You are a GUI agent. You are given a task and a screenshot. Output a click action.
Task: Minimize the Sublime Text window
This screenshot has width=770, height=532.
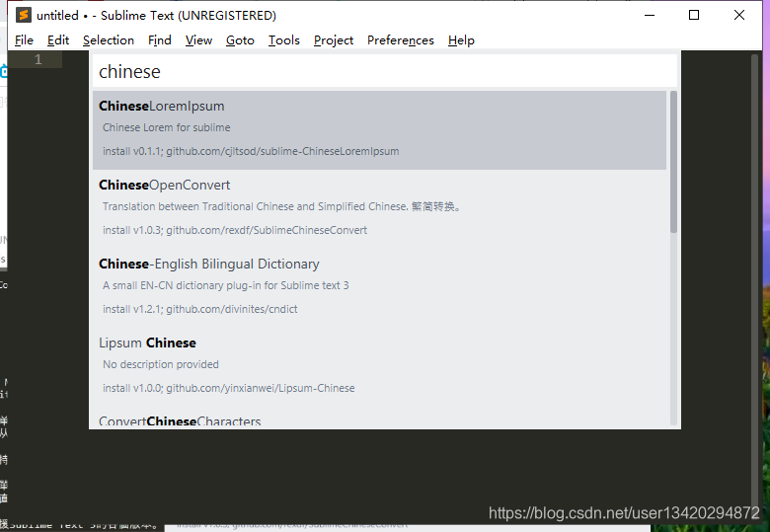coord(650,15)
